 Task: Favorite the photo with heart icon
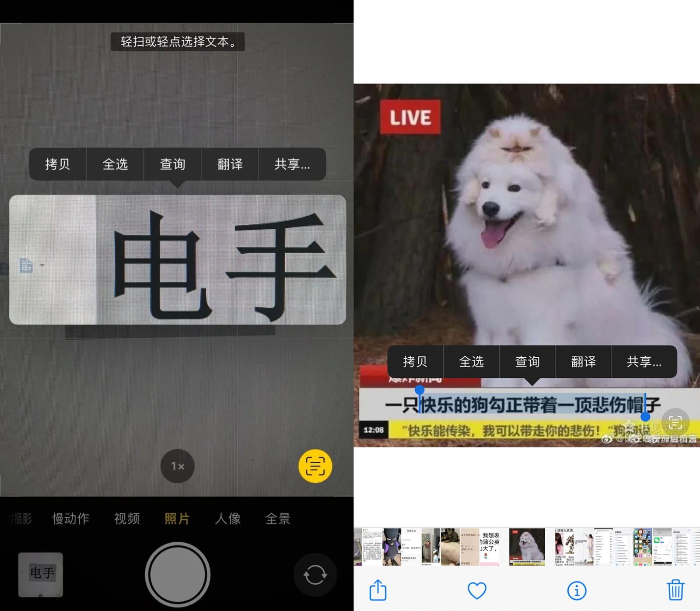click(x=477, y=590)
